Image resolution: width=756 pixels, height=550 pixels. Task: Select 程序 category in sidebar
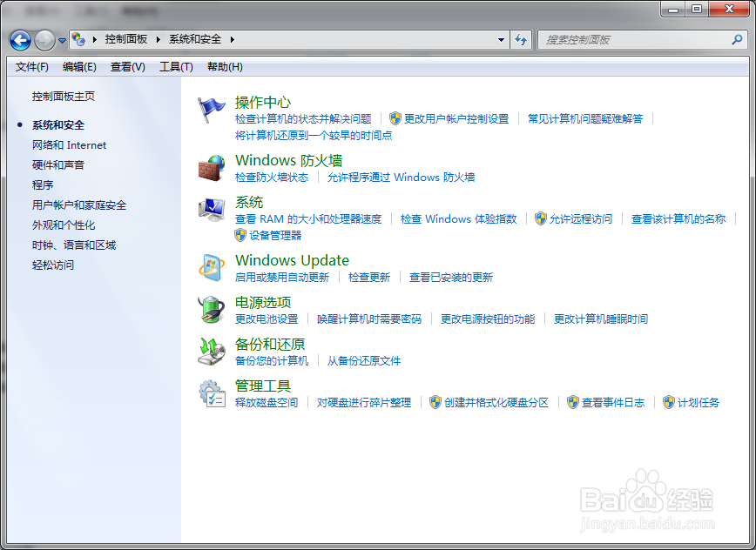(x=43, y=185)
